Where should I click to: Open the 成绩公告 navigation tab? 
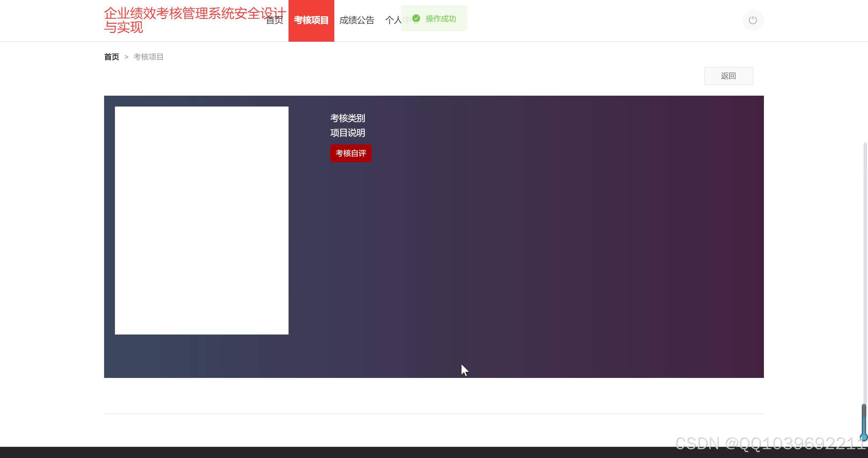click(357, 20)
